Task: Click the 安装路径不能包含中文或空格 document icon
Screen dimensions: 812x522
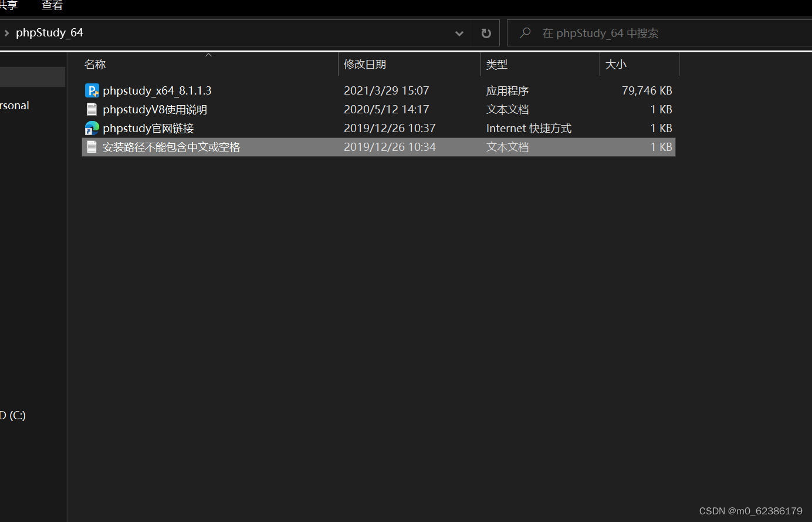Action: point(92,147)
